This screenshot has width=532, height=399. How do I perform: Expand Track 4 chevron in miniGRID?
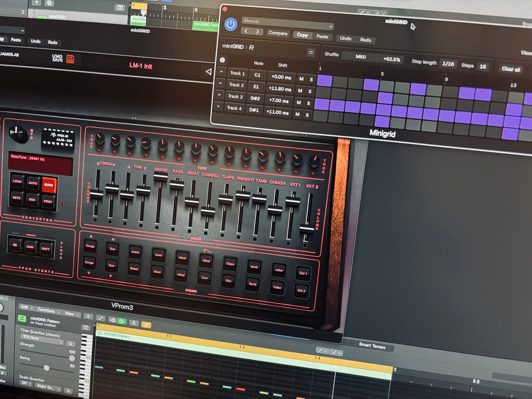click(x=218, y=106)
